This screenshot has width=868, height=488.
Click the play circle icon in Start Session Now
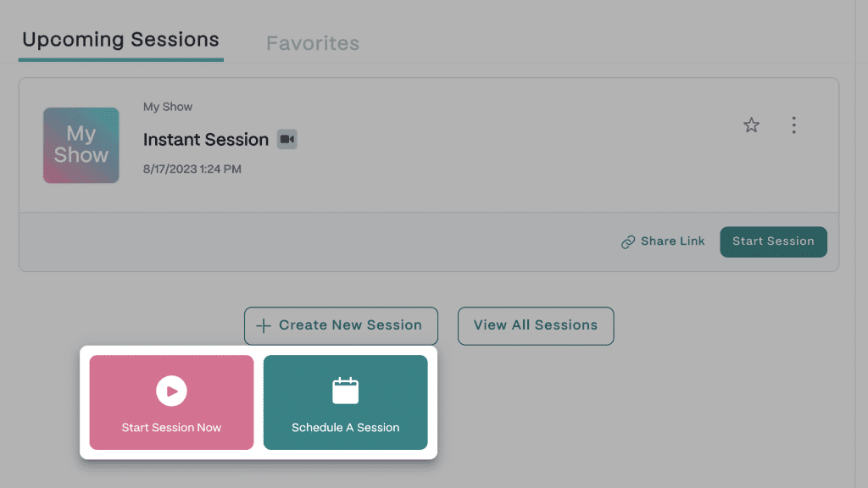pyautogui.click(x=171, y=391)
